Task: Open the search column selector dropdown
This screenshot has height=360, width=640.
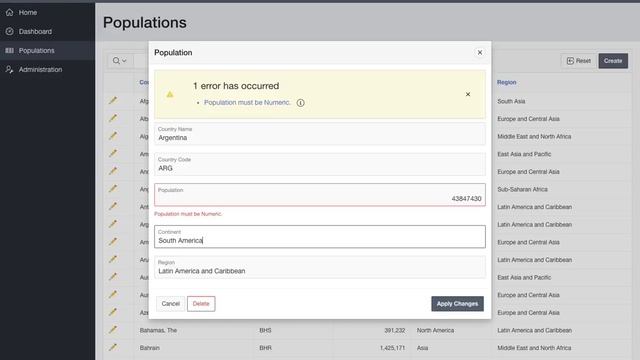Action: click(120, 61)
